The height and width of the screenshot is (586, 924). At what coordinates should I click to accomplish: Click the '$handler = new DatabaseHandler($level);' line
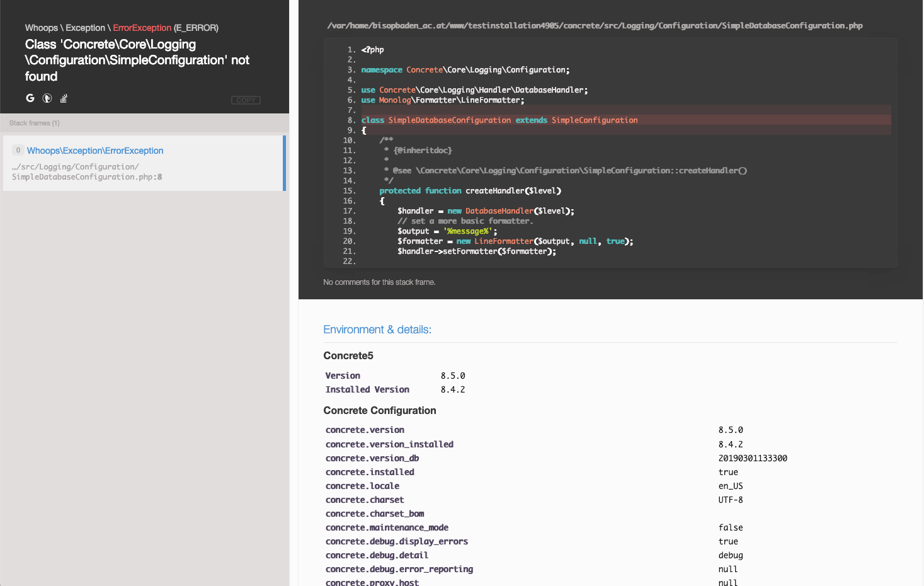pyautogui.click(x=486, y=211)
